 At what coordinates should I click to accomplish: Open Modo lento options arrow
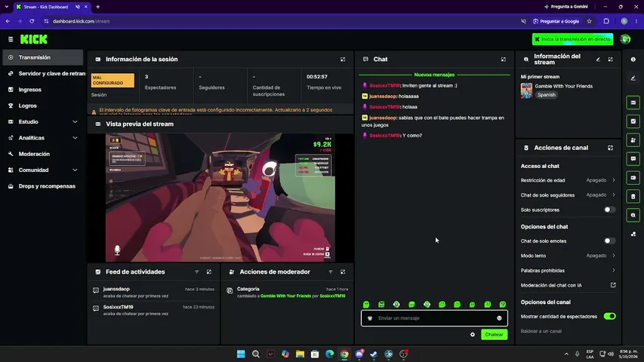[x=614, y=256]
